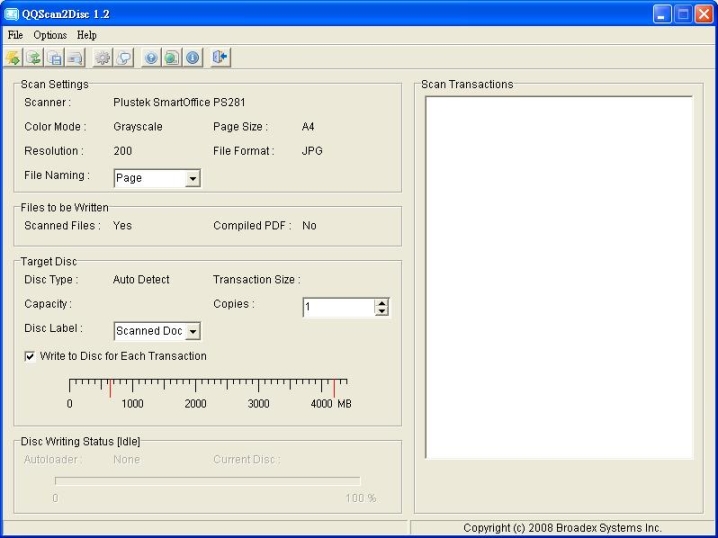The height and width of the screenshot is (538, 718).
Task: Open the Help menu
Action: [x=87, y=35]
